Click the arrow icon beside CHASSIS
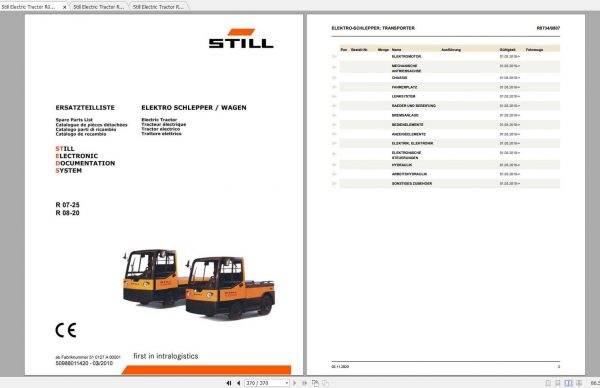The height and width of the screenshot is (388, 600). click(334, 78)
